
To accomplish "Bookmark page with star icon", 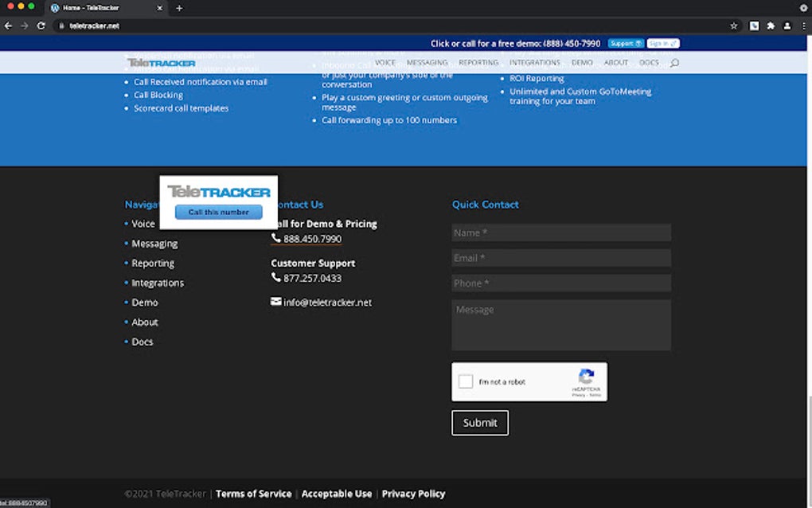I will (734, 26).
